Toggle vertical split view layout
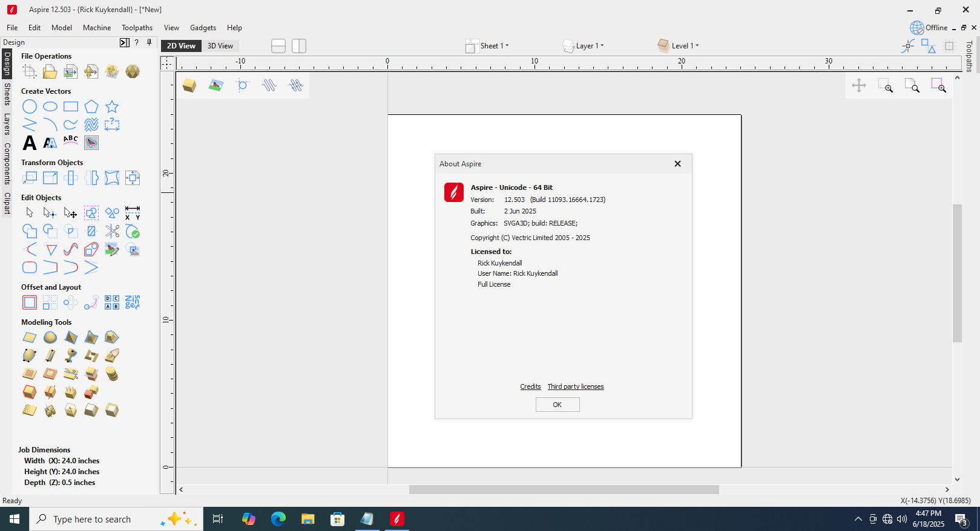This screenshot has width=980, height=531. tap(299, 46)
